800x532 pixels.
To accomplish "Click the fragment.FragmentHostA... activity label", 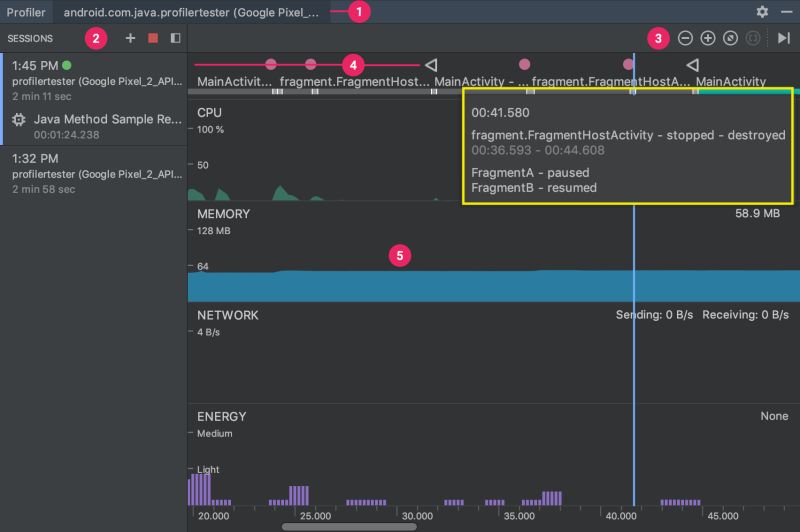I will (611, 82).
